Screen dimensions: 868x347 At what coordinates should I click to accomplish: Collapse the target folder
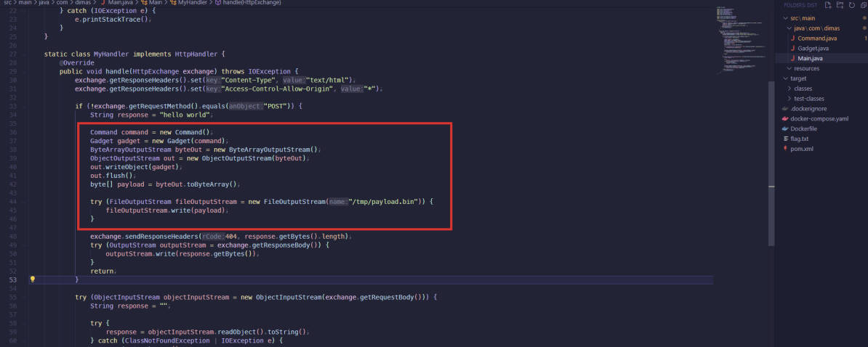[x=785, y=78]
